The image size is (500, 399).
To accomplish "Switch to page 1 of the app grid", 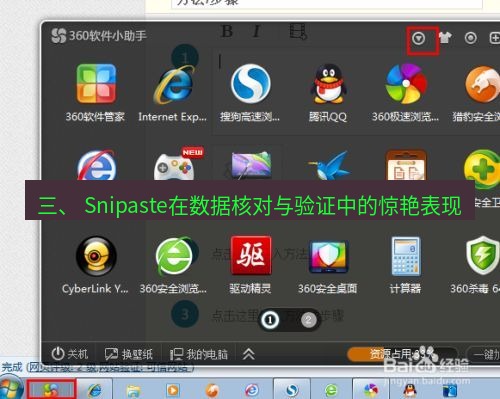I will click(270, 320).
